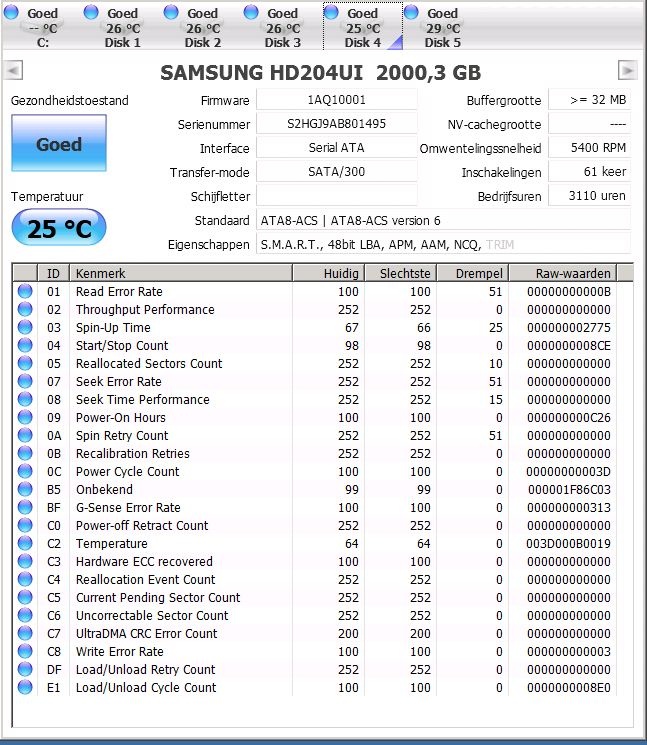Click status orb for Power Cycle Count
The height and width of the screenshot is (745, 647).
(x=25, y=471)
